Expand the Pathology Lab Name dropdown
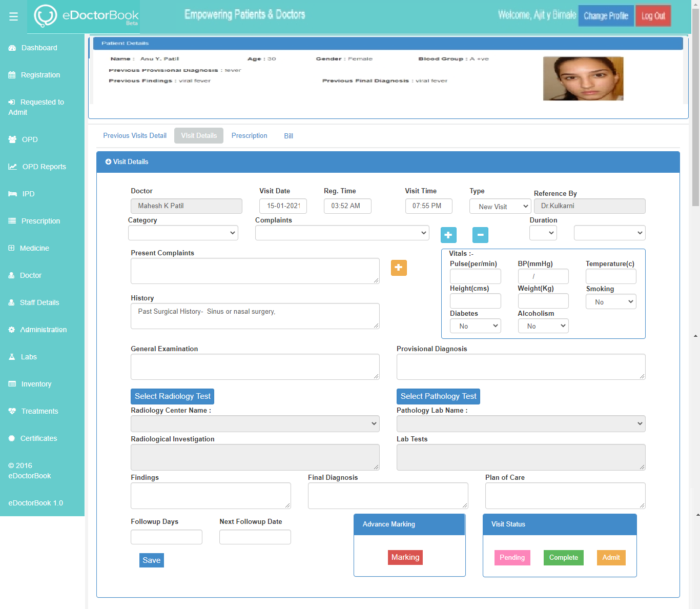 tap(521, 423)
